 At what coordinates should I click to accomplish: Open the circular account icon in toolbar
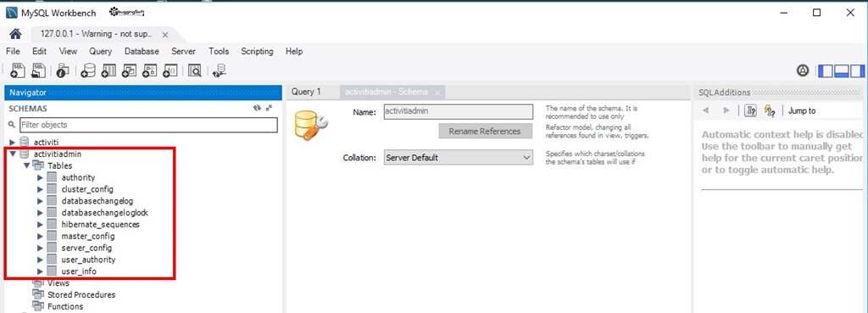point(803,70)
